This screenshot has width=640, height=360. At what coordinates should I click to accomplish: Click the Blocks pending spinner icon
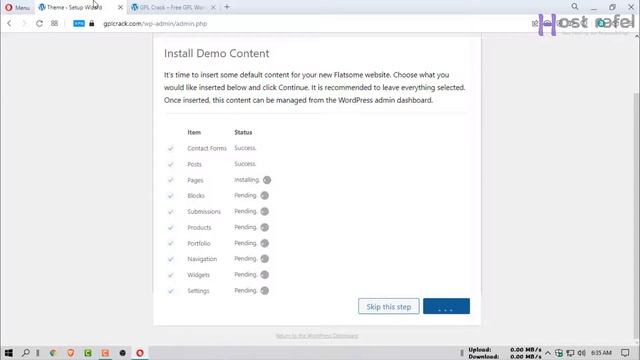point(264,196)
